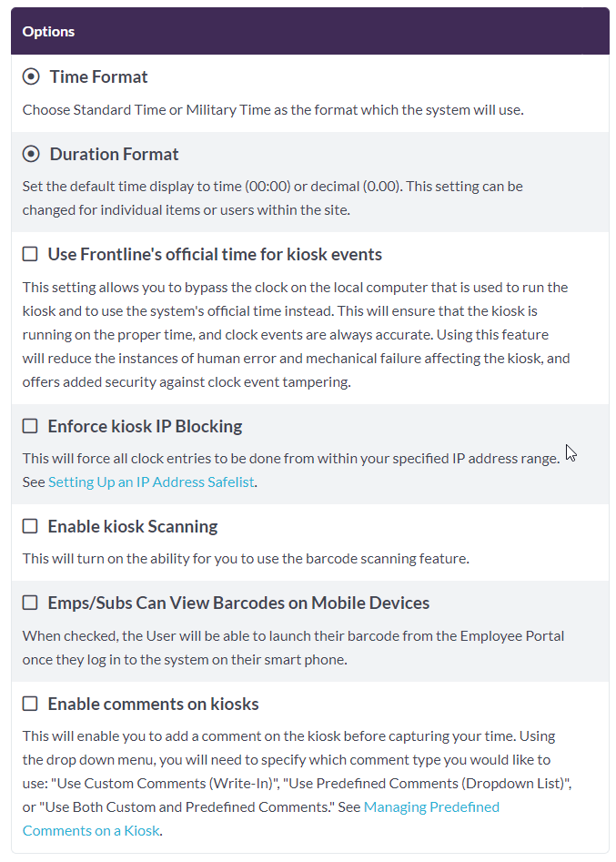
Task: Enable the Enforce kiosk IP Blocking checkbox
Action: click(30, 426)
